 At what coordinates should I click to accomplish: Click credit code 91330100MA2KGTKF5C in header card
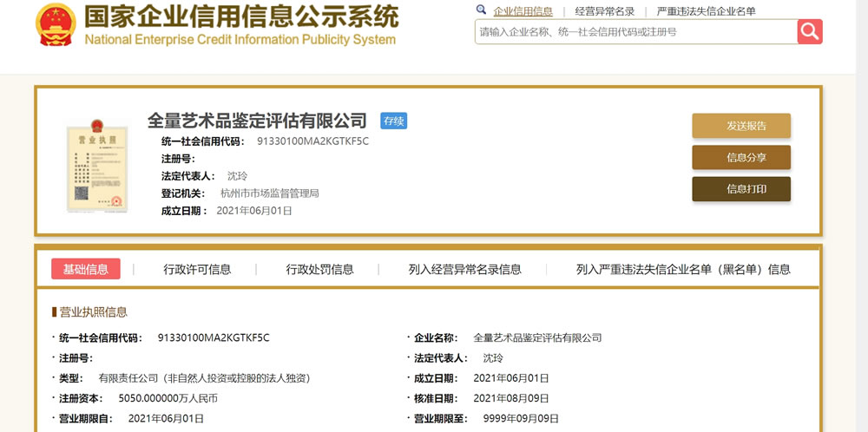312,141
